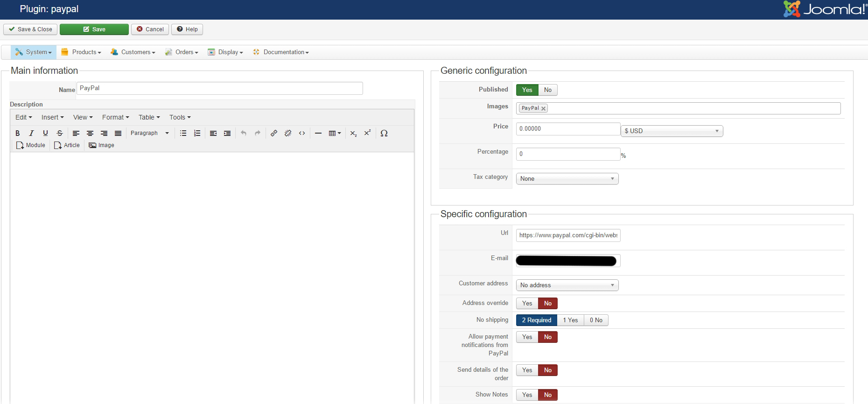This screenshot has height=404, width=868.
Task: Open the editor Format menu
Action: 116,117
